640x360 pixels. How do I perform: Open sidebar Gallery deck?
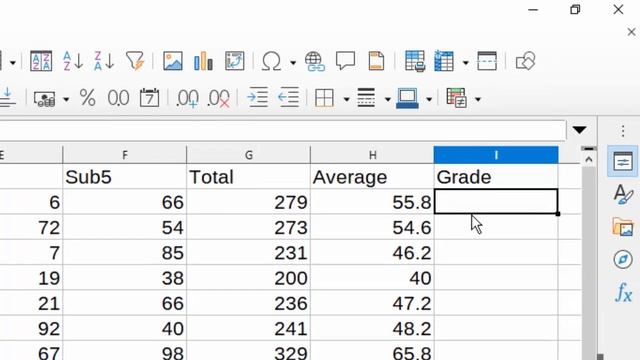(623, 227)
